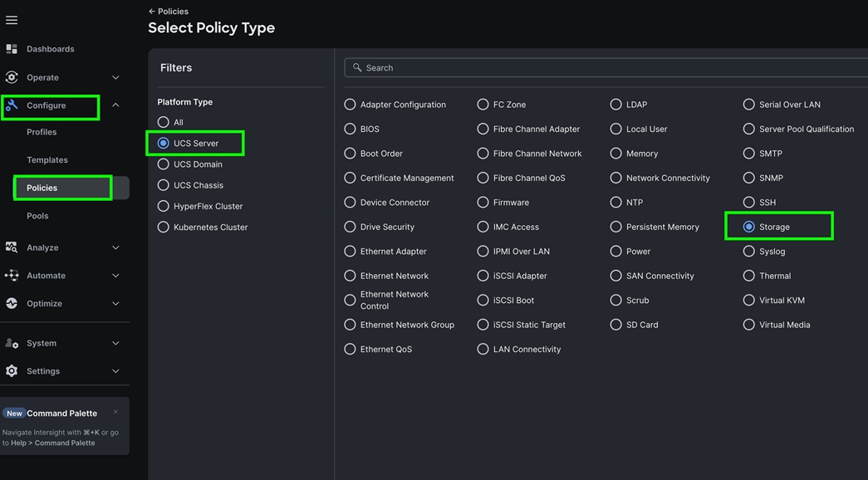Choose Fibre Channel Adapter policy
The height and width of the screenshot is (480, 868).
483,129
